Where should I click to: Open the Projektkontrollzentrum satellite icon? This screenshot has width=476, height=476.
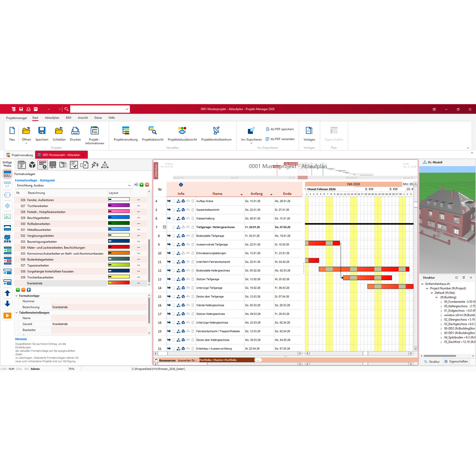point(216,131)
